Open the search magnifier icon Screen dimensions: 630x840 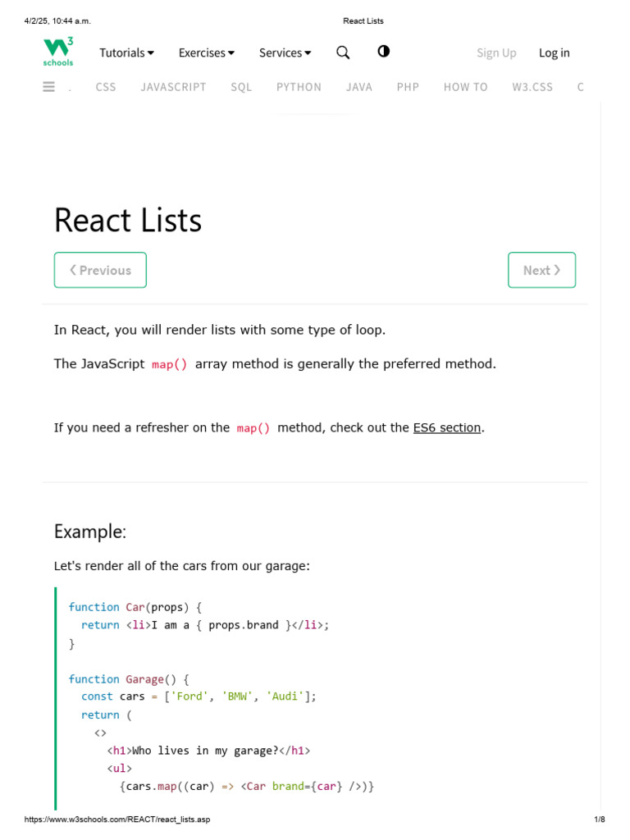343,52
